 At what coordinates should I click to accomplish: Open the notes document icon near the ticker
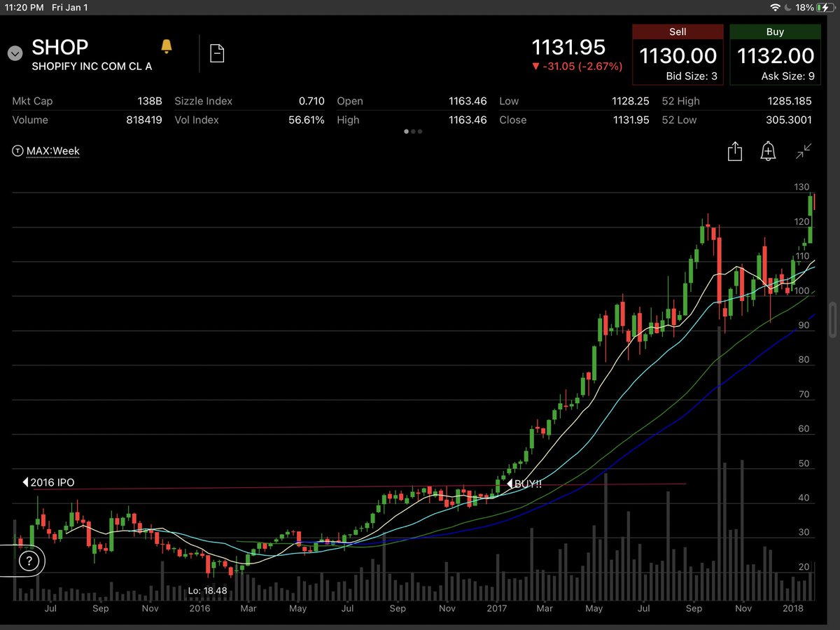[x=217, y=52]
